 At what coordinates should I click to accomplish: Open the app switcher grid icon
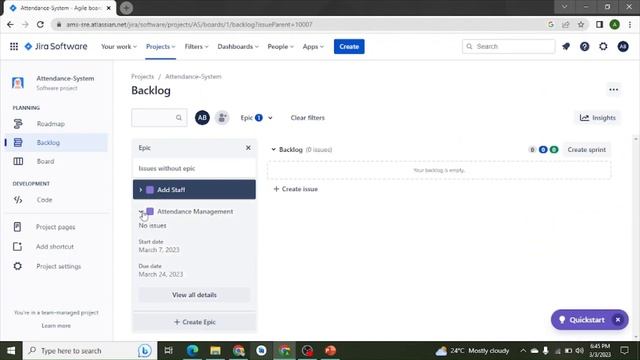click(x=14, y=47)
